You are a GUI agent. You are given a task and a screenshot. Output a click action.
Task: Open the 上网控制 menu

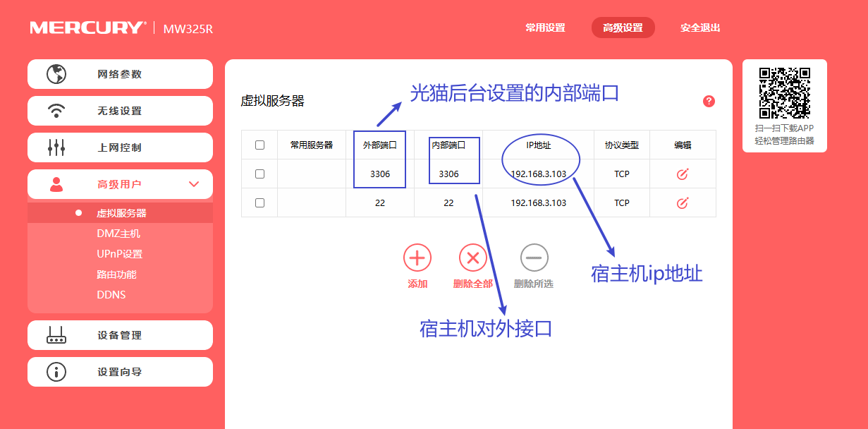click(x=120, y=147)
